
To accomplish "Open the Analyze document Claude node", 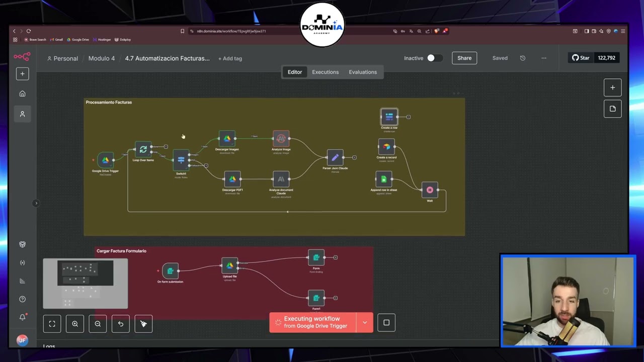I will 281,179.
